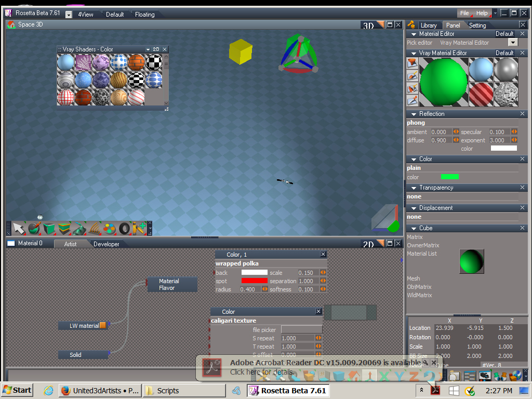532x399 pixels.
Task: Switch to Developer tab
Action: (106, 244)
